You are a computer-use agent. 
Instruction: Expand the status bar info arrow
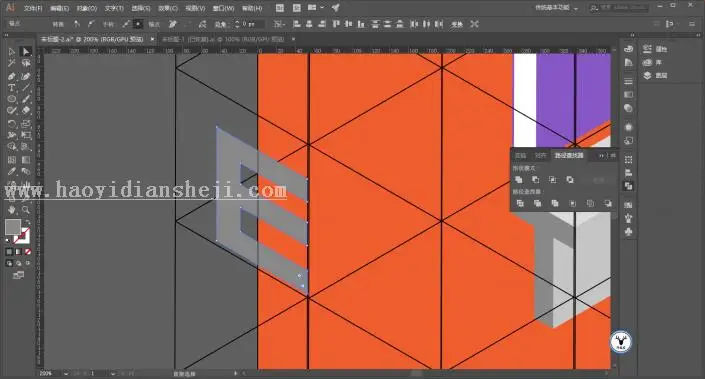[236, 374]
